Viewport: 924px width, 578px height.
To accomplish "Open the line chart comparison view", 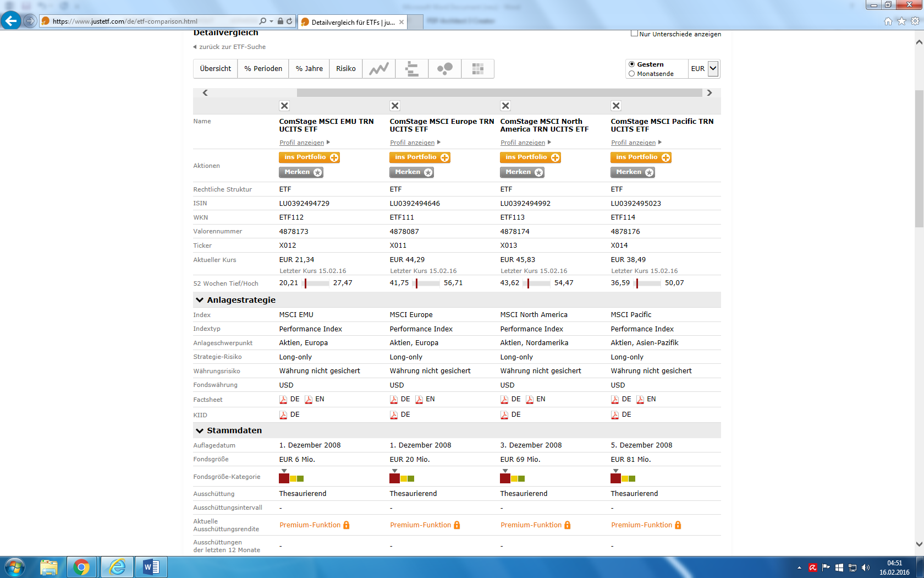I will coord(378,69).
